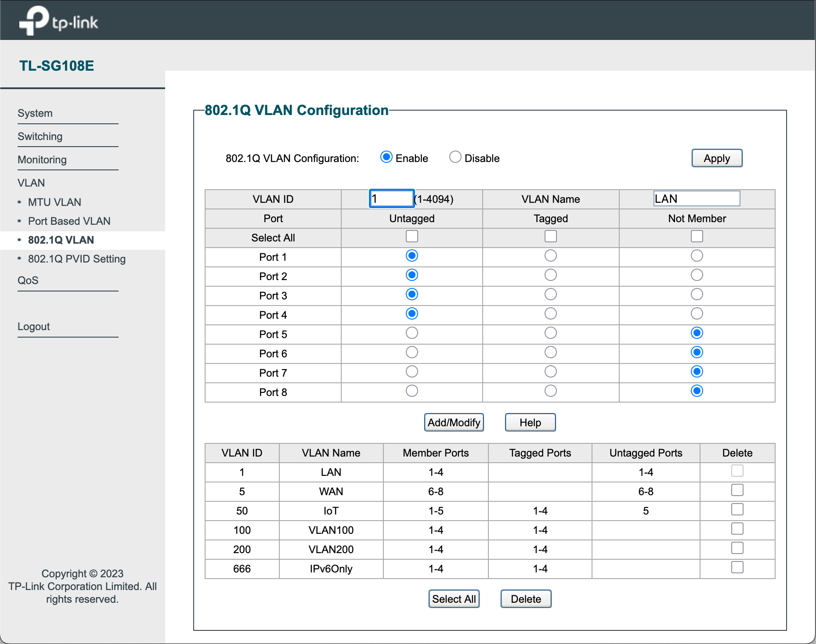Image resolution: width=816 pixels, height=644 pixels.
Task: Check Select All Untagged checkbox
Action: [412, 237]
